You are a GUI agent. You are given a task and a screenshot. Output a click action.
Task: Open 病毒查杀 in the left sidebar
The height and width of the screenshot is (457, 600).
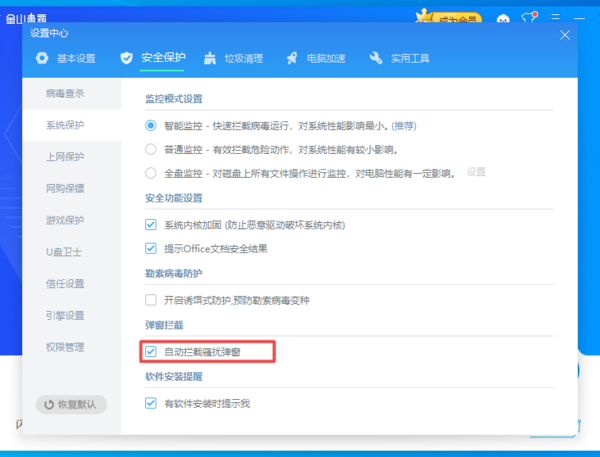pyautogui.click(x=65, y=93)
